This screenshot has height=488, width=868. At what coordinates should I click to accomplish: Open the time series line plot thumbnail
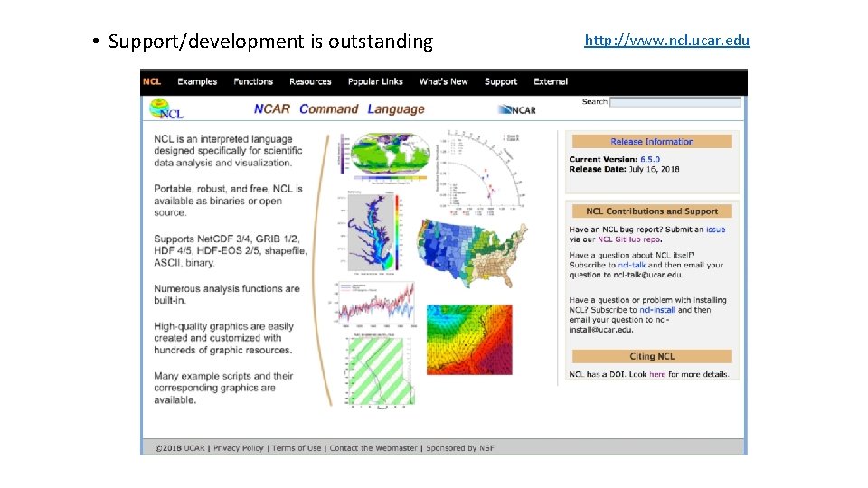(374, 305)
